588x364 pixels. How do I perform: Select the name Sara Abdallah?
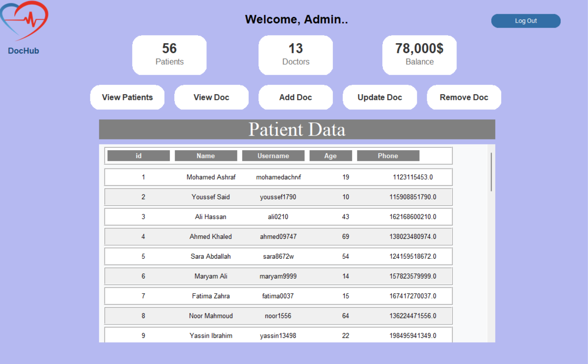211,256
